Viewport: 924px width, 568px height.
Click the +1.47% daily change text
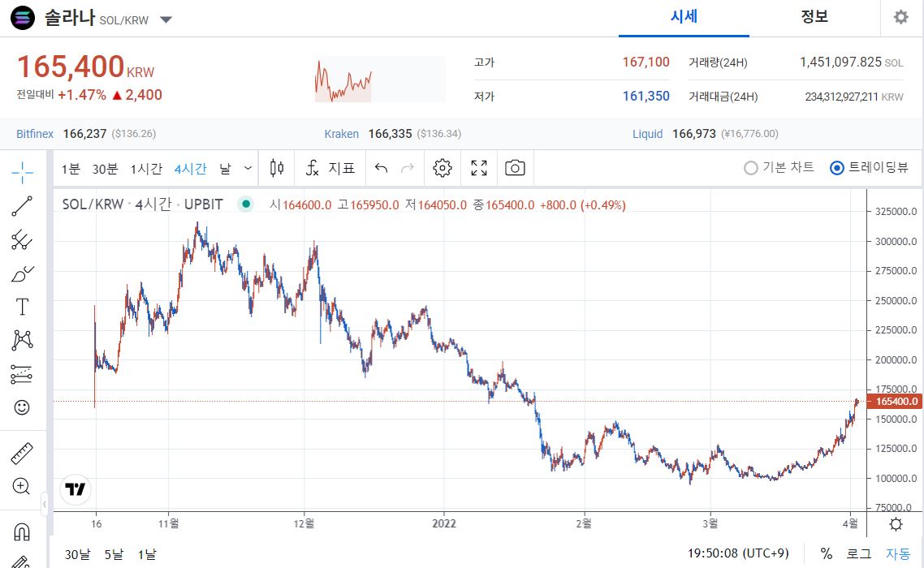click(82, 95)
